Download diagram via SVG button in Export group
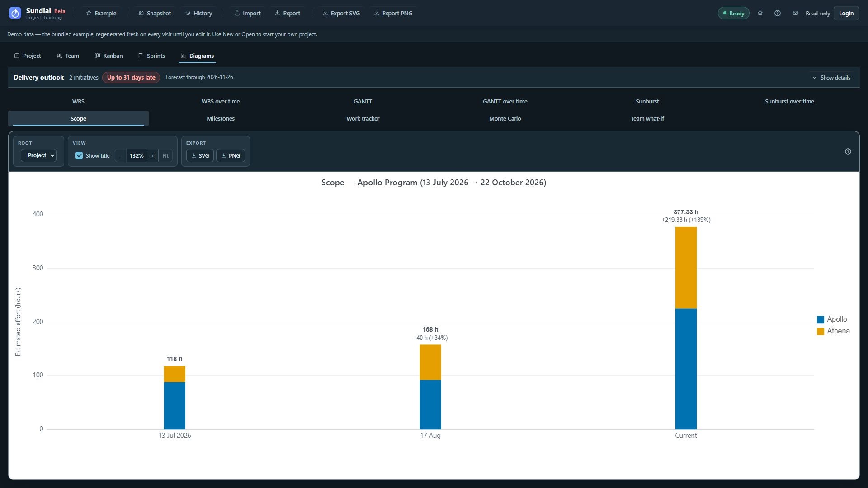 [200, 155]
